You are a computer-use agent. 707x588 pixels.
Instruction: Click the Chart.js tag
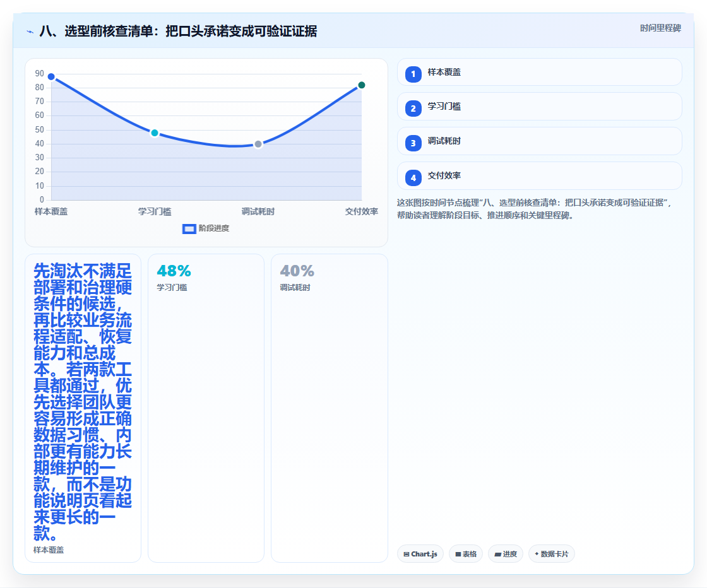pyautogui.click(x=420, y=554)
